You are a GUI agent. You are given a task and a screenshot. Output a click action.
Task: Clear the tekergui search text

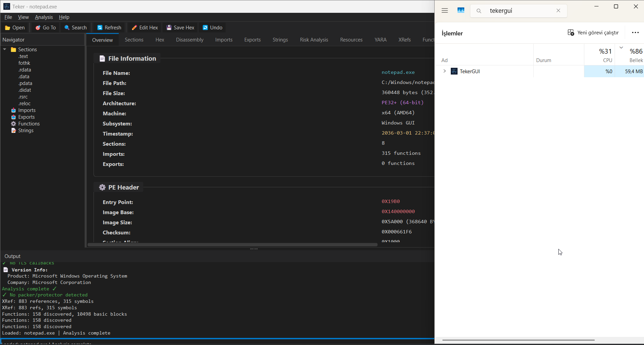[558, 10]
